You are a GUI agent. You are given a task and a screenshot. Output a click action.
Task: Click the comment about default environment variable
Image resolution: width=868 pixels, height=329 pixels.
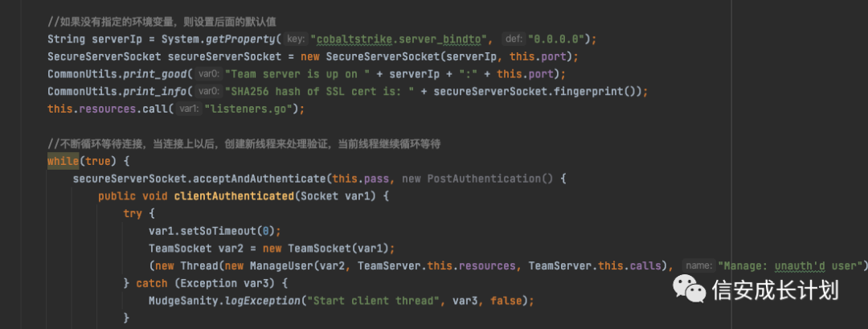point(162,22)
